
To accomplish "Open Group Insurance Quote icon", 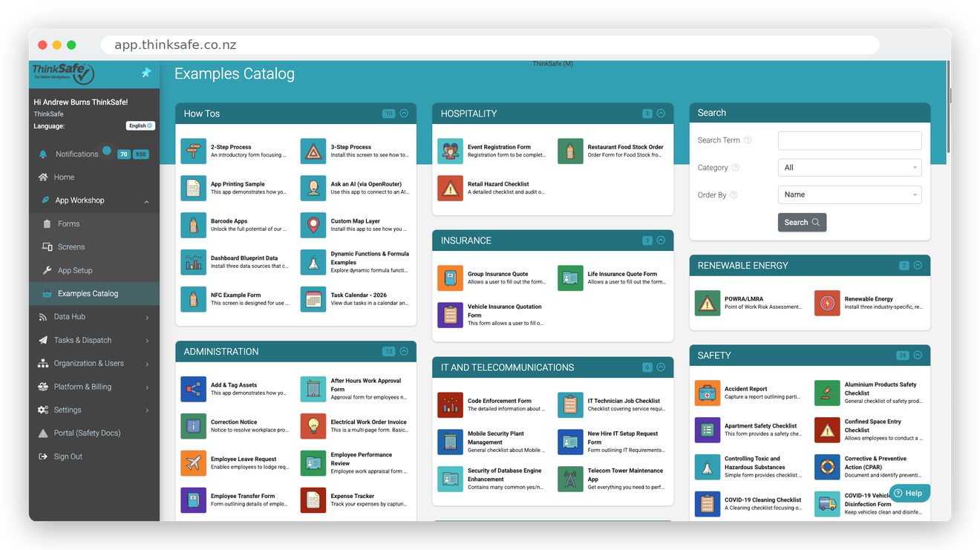I will [x=450, y=278].
